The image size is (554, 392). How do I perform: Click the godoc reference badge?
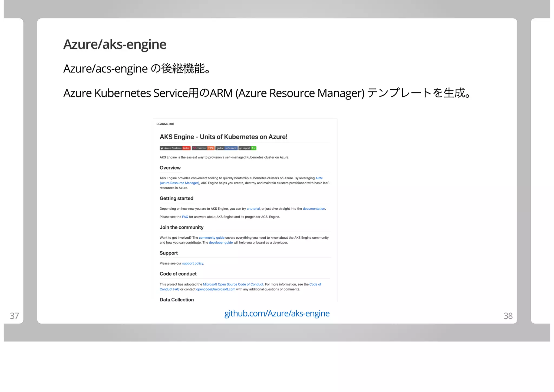click(226, 148)
